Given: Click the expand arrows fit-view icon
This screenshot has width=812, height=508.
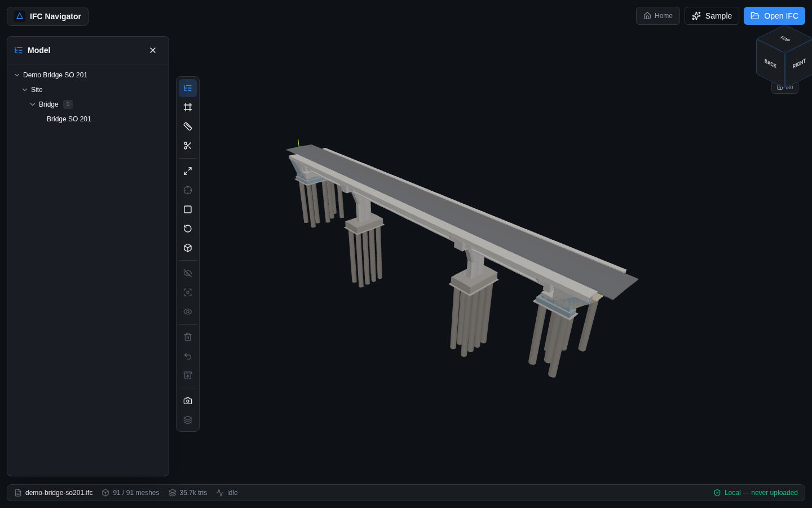Looking at the screenshot, I should point(188,171).
